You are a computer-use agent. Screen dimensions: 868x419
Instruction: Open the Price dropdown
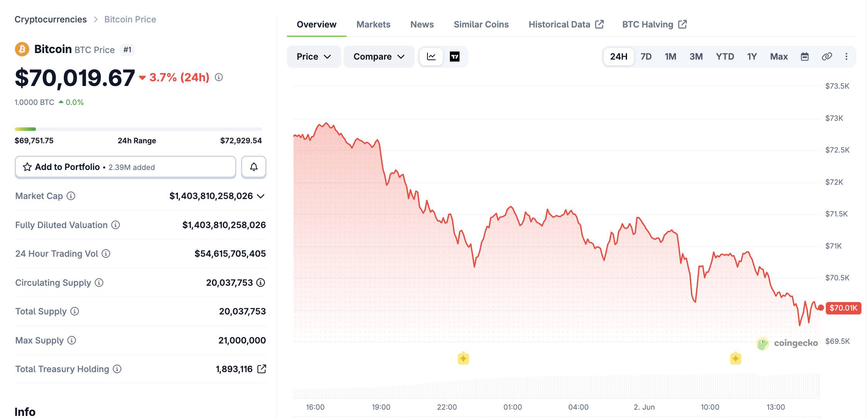(314, 57)
